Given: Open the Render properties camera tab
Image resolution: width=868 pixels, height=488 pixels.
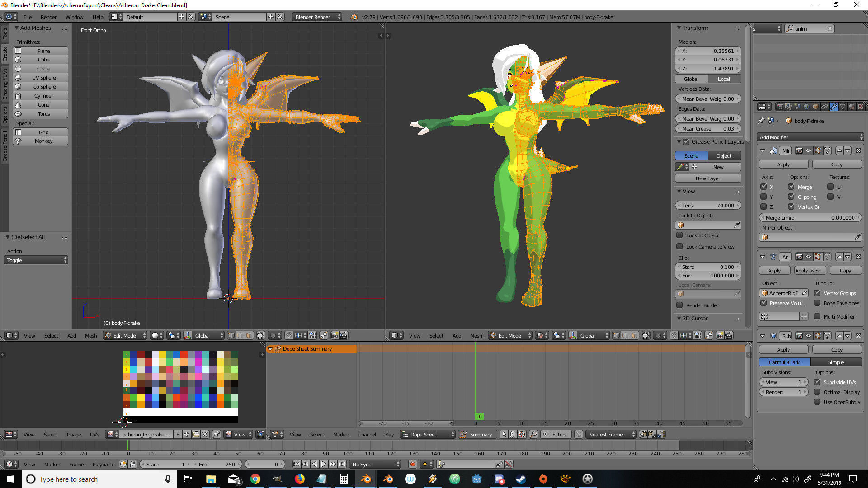Looking at the screenshot, I should [780, 107].
